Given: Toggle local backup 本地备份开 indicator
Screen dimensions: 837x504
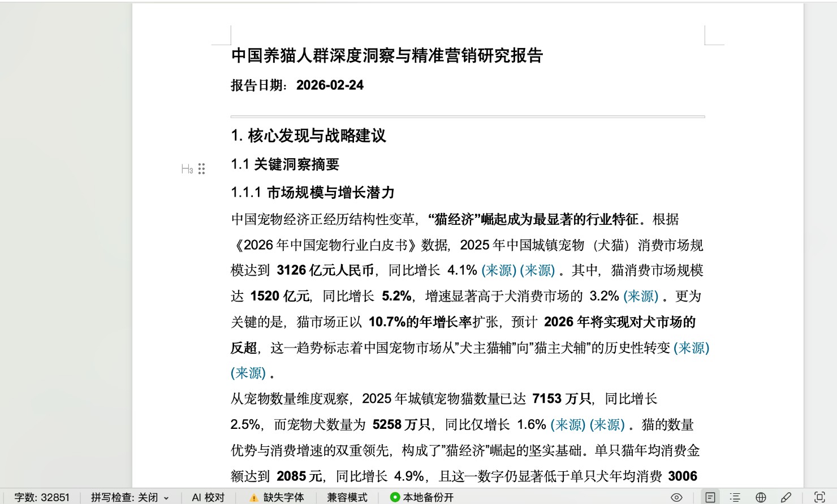Looking at the screenshot, I should point(422,498).
